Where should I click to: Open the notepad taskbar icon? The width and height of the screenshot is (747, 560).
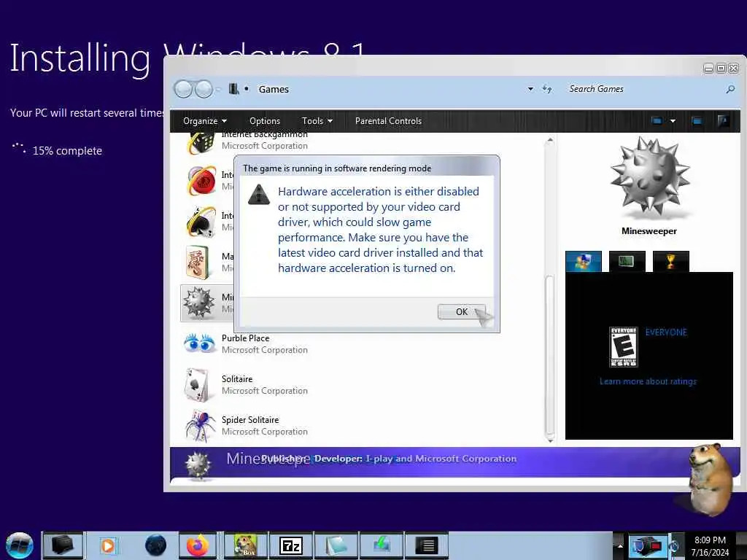pos(336,545)
